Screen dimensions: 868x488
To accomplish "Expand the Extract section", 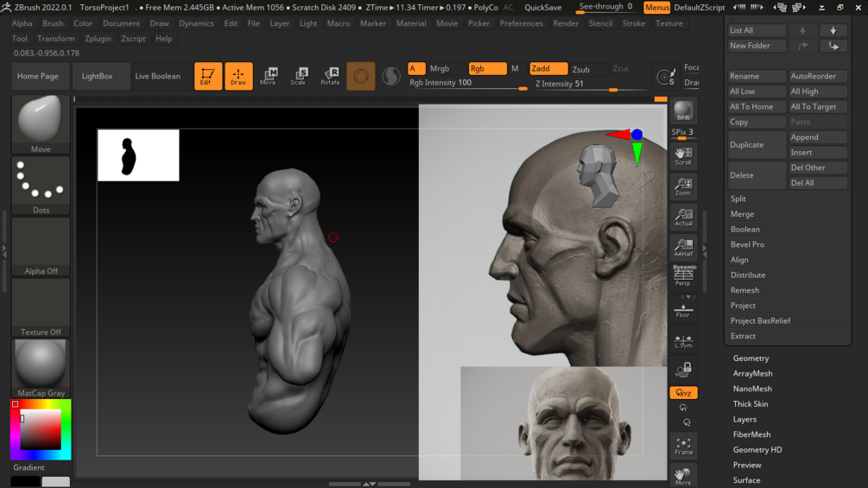I will click(743, 336).
